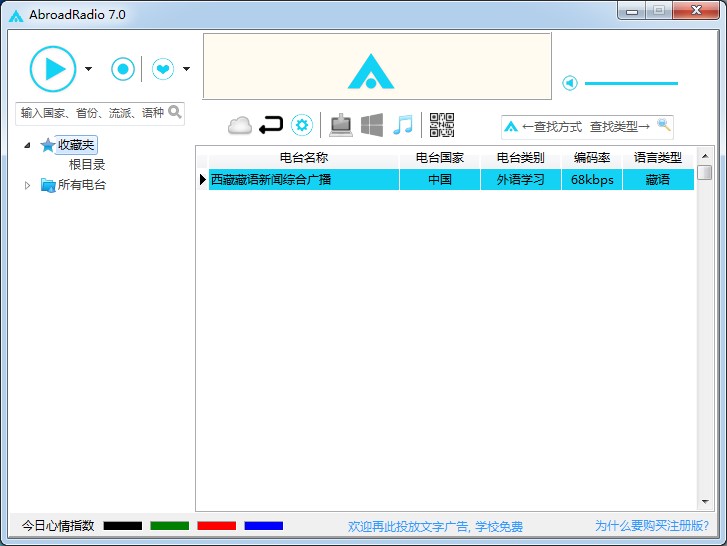Pick the black mood color swatch
The height and width of the screenshot is (546, 727).
pyautogui.click(x=122, y=526)
